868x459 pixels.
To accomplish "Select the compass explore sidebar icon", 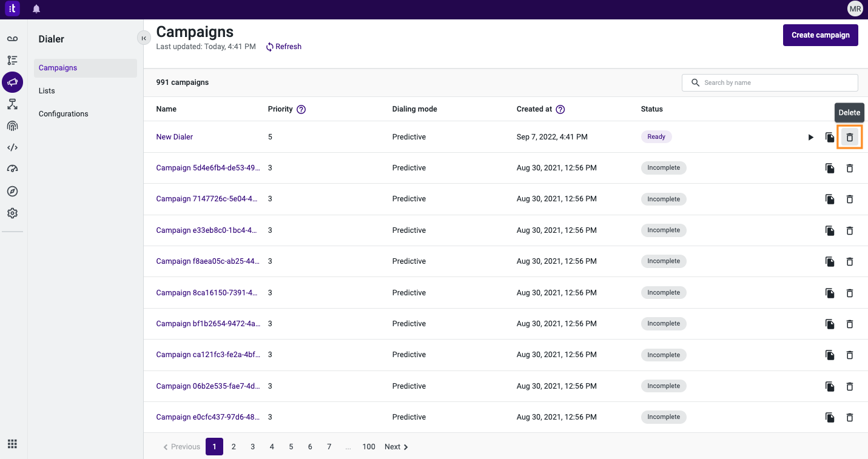I will [13, 191].
